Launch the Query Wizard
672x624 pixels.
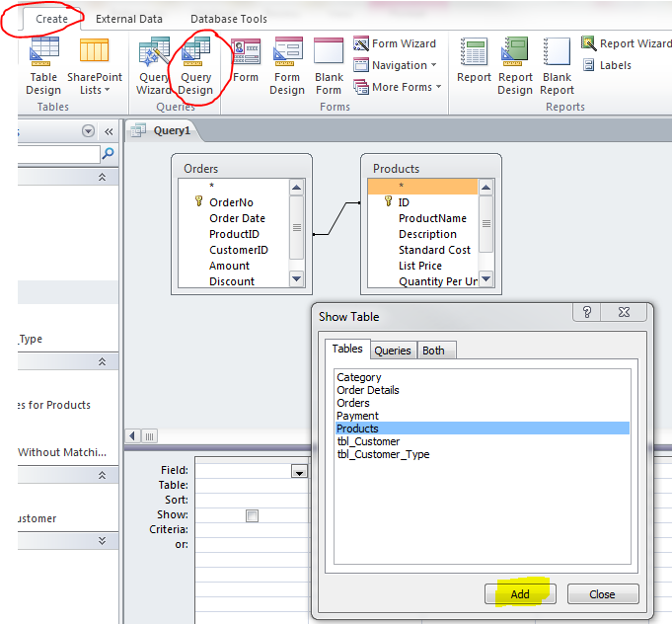(153, 66)
